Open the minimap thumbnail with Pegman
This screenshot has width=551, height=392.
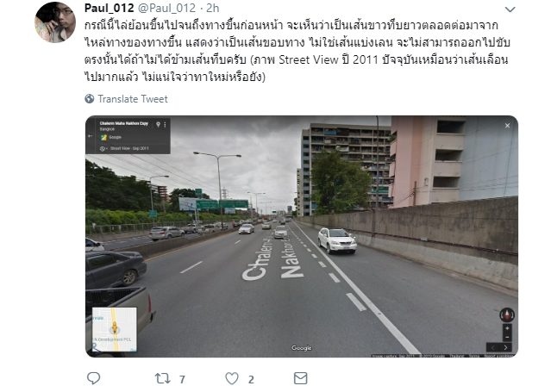pos(115,329)
